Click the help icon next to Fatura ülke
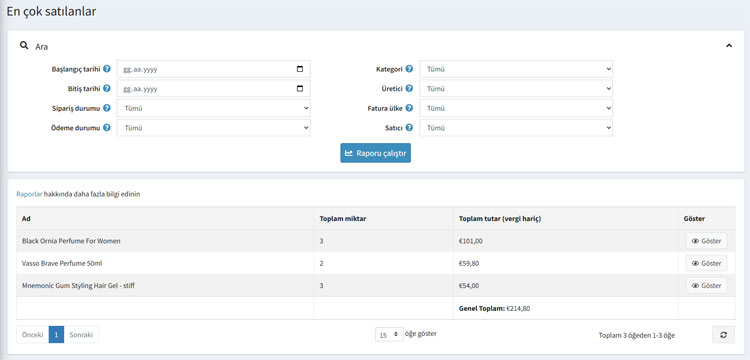 tap(409, 108)
